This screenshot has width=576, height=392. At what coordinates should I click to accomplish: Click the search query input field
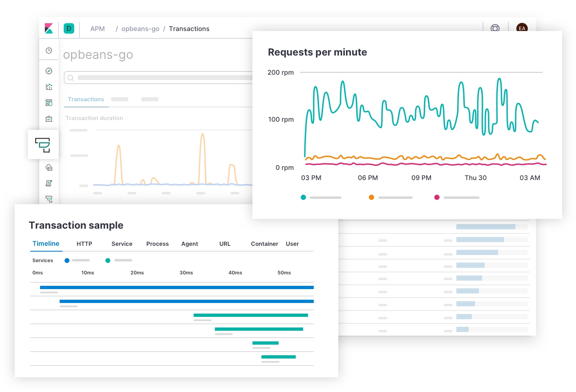(x=163, y=78)
